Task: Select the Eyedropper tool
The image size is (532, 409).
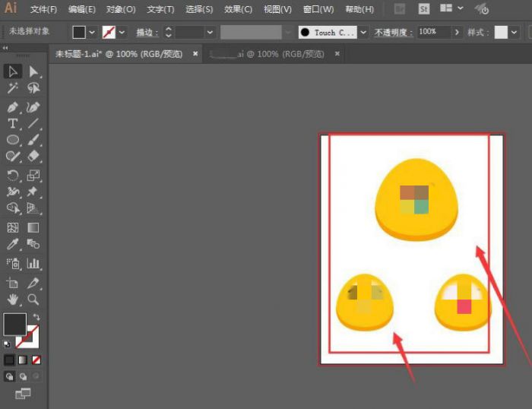Action: click(13, 244)
